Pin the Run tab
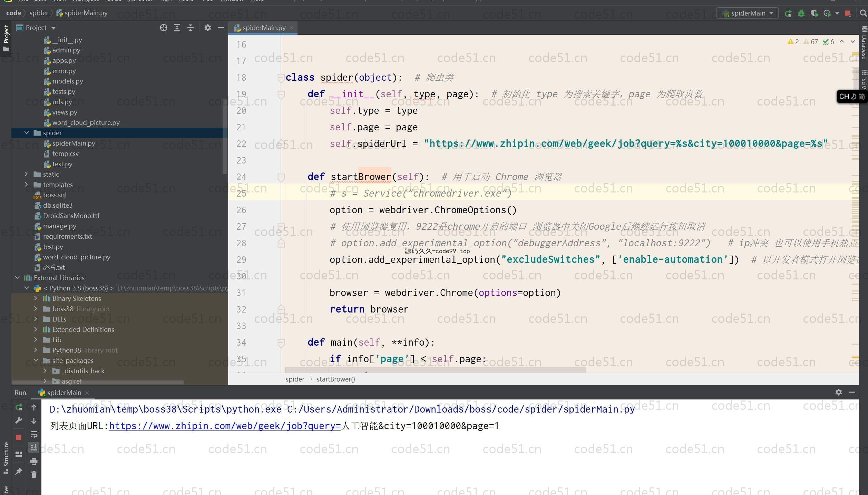868x495 pixels. pos(19,471)
